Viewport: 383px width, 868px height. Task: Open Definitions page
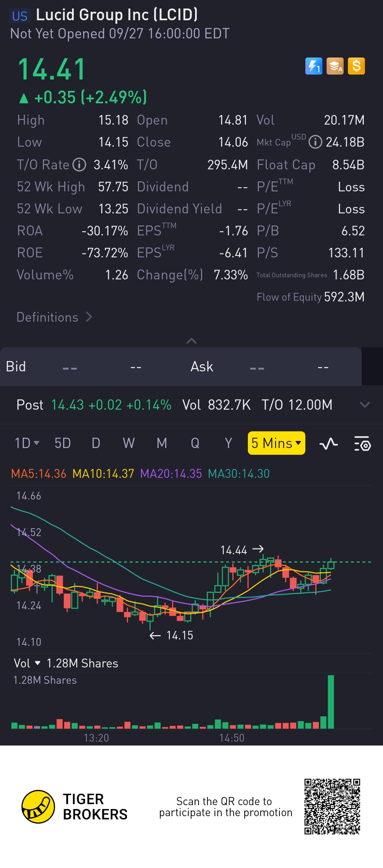[x=54, y=317]
